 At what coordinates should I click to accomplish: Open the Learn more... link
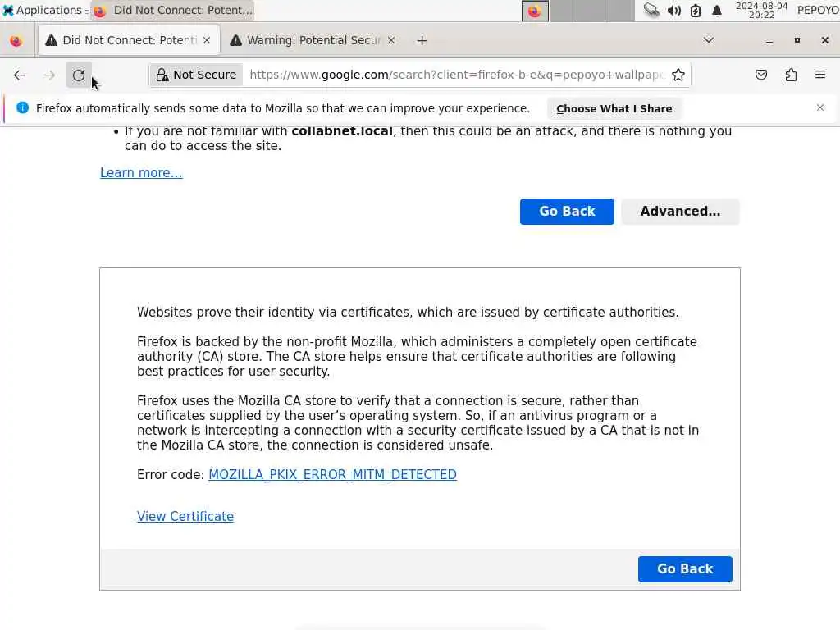(x=141, y=173)
